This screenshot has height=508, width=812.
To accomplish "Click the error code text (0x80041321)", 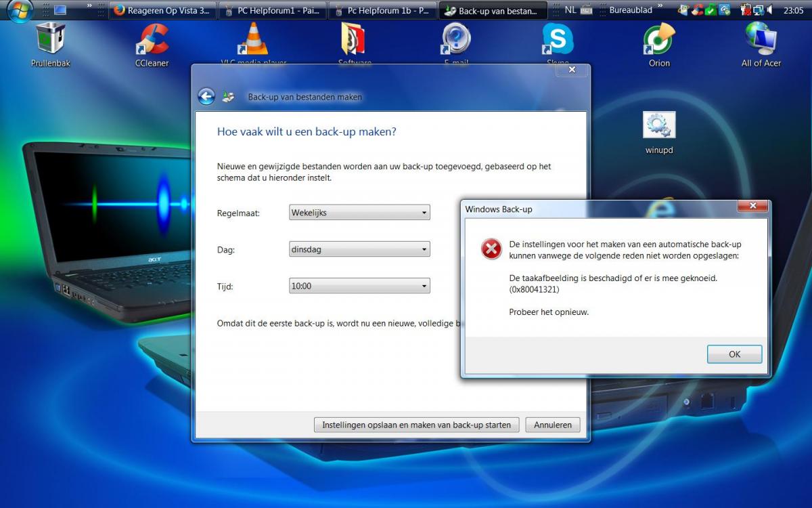I will coord(535,290).
